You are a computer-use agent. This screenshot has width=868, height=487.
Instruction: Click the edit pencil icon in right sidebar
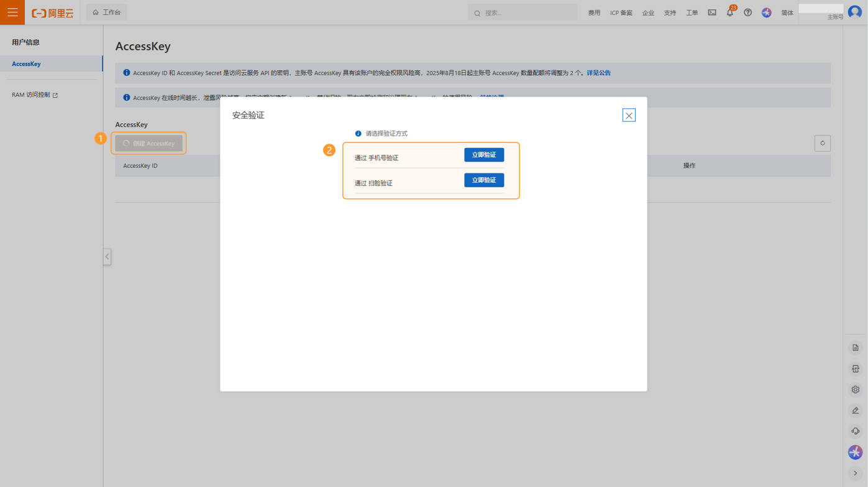856,410
